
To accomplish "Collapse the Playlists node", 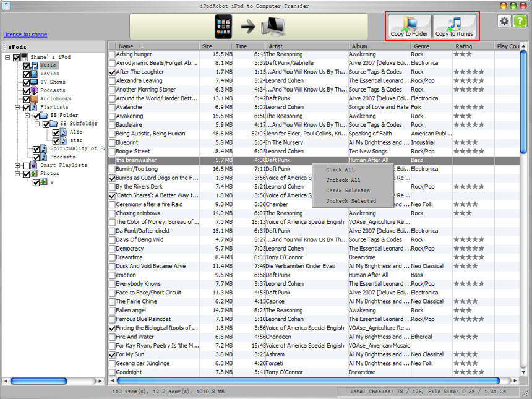I will point(17,107).
